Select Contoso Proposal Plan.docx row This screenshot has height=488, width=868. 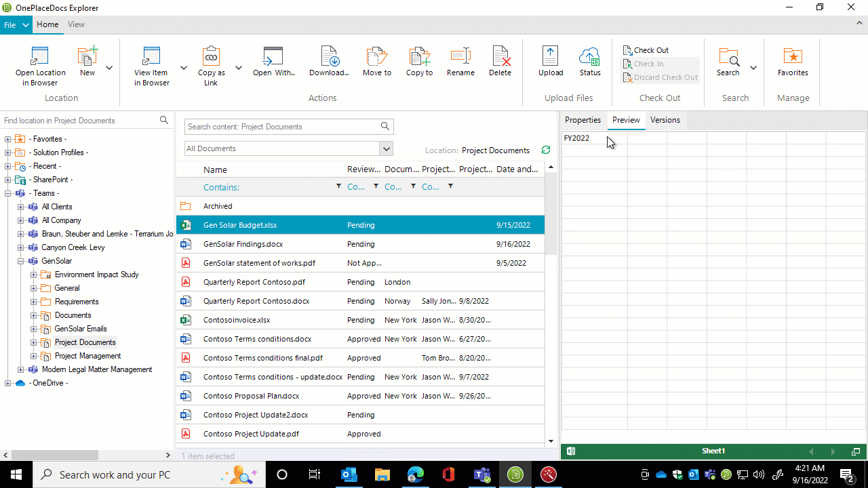coord(360,396)
